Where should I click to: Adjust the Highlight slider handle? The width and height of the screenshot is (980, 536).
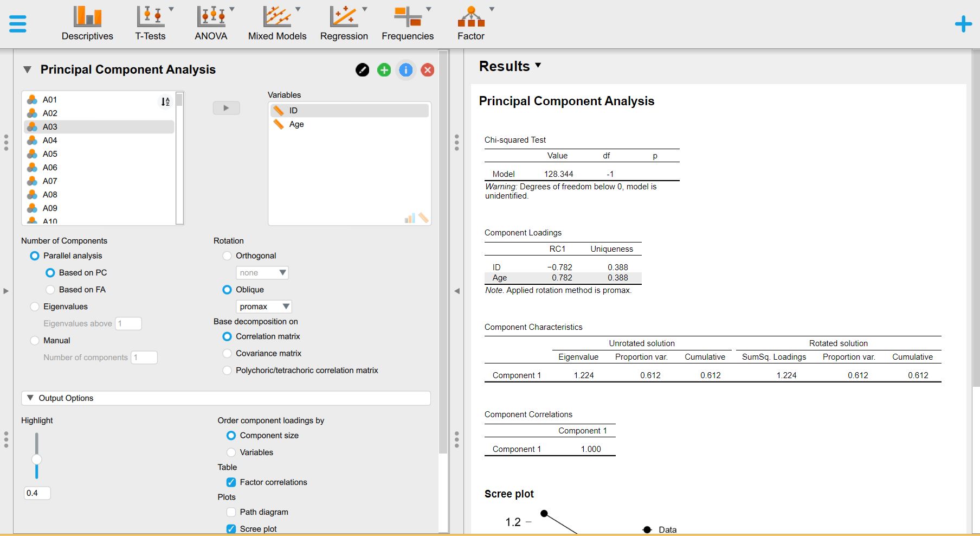point(36,460)
